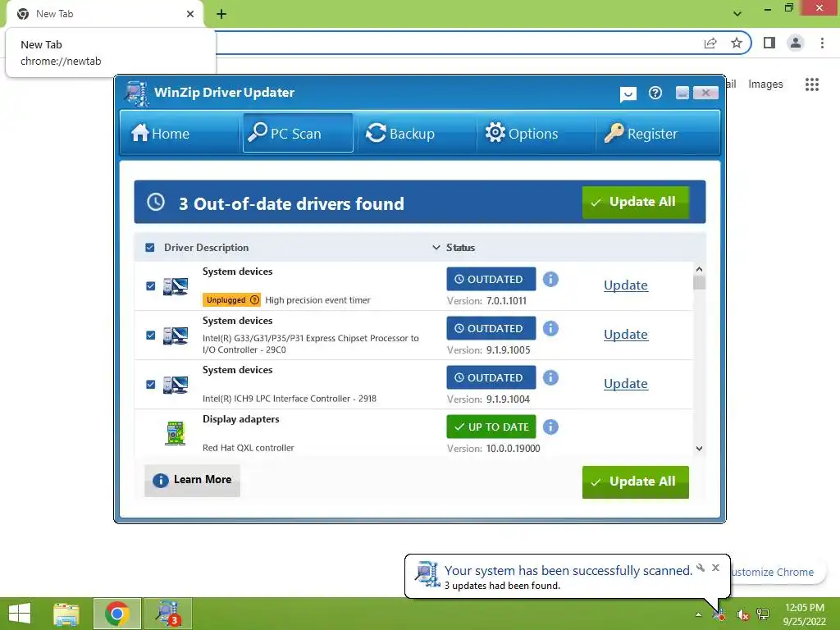Open the Options tab

[535, 133]
